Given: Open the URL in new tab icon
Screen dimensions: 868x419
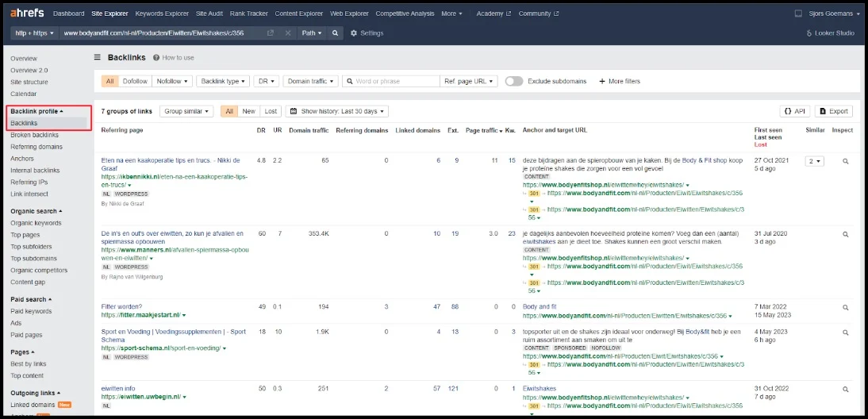Looking at the screenshot, I should click(x=271, y=33).
